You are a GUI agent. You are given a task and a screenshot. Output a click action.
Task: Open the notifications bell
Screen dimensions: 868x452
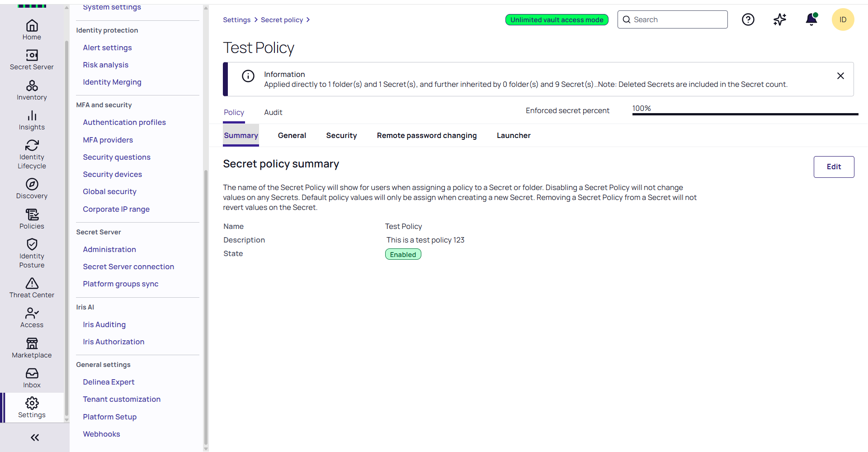click(811, 19)
